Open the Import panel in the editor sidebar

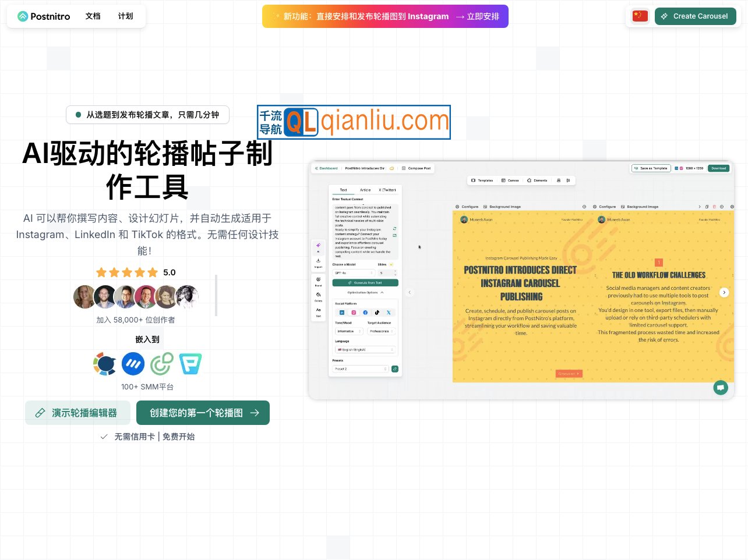[318, 260]
